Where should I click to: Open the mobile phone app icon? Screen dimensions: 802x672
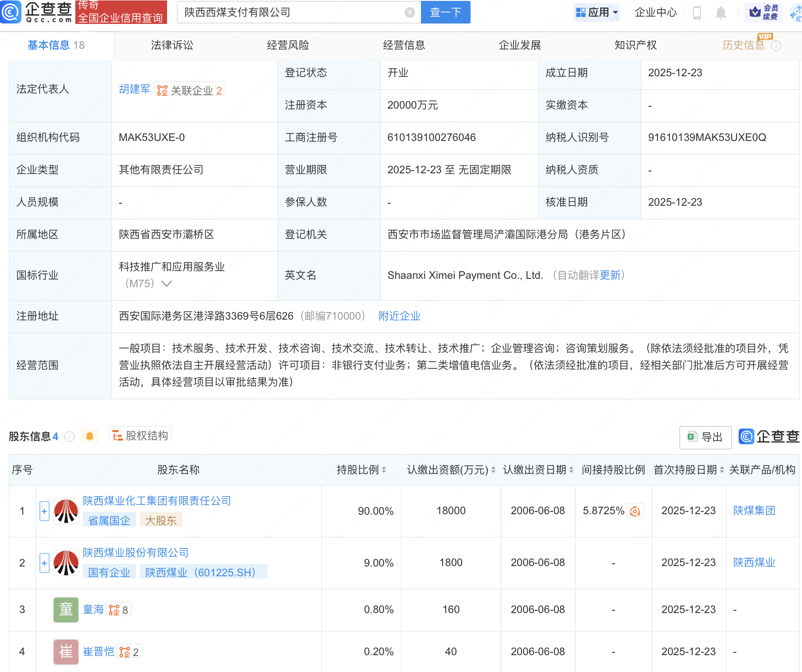click(697, 13)
